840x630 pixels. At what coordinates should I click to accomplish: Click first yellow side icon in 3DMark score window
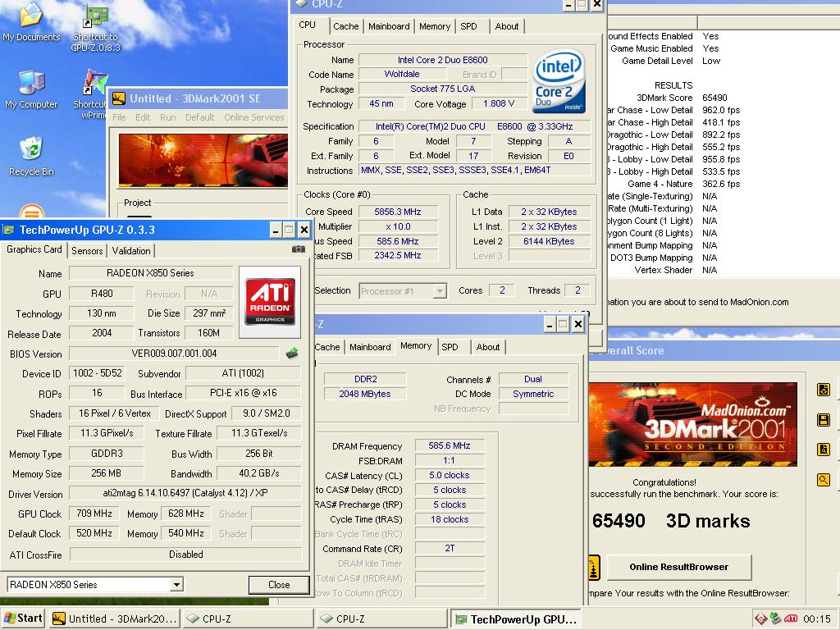coord(824,390)
